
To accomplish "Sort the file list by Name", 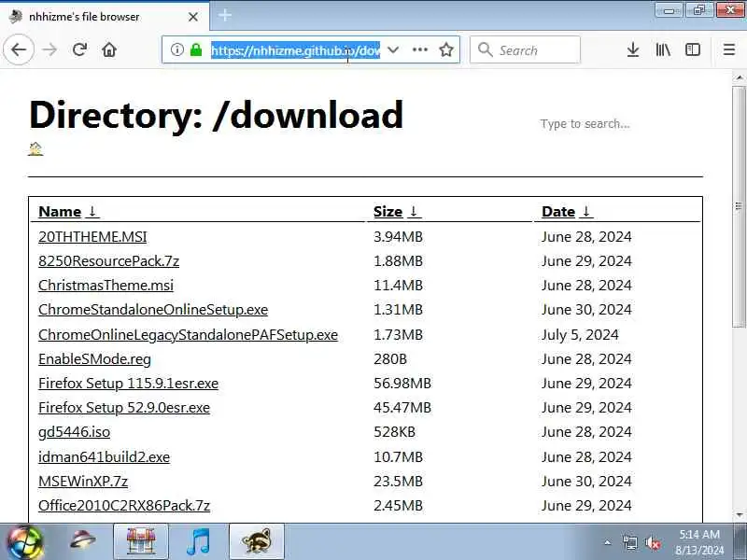I will [68, 212].
